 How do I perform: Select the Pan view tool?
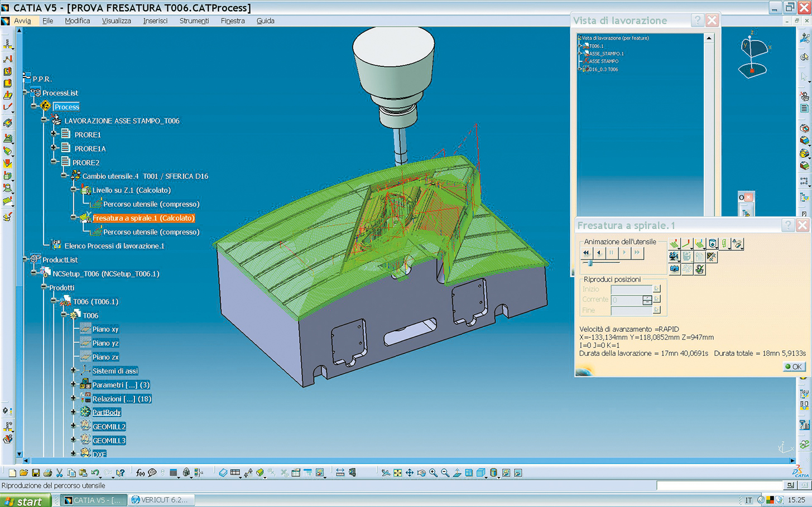pyautogui.click(x=410, y=473)
